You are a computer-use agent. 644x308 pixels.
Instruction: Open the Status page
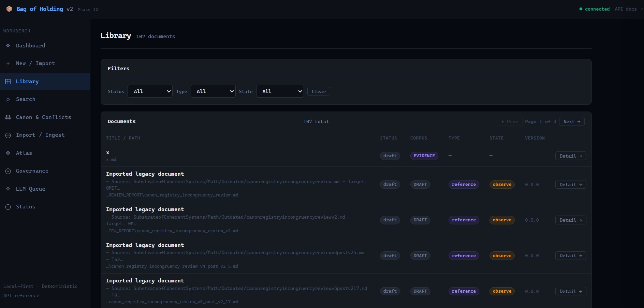[x=45, y=207]
